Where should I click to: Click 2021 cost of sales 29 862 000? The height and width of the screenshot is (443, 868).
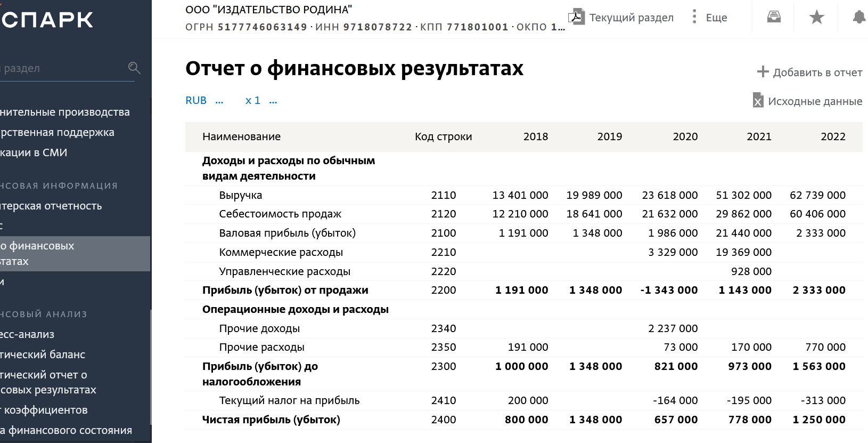(x=743, y=214)
